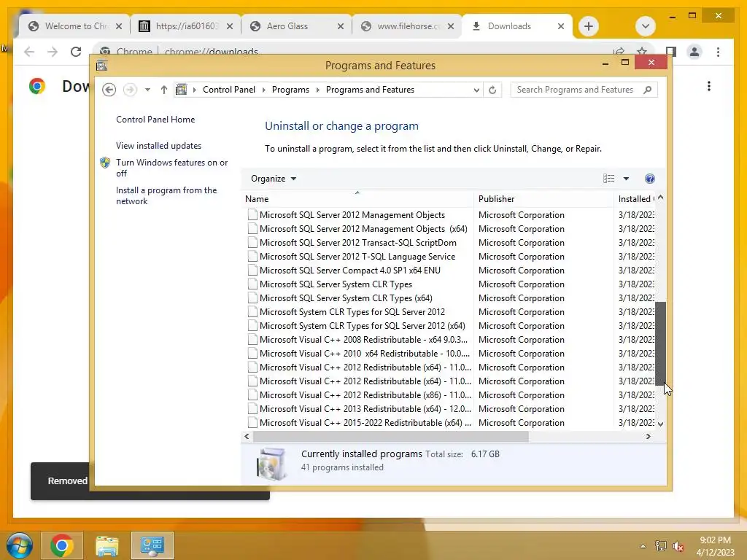Reload the Chrome downloads page
This screenshot has height=560, width=747.
tap(76, 52)
